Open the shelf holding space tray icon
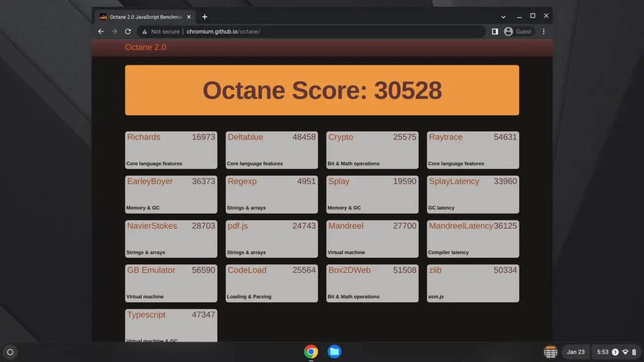This screenshot has width=644, height=362. 550,352
